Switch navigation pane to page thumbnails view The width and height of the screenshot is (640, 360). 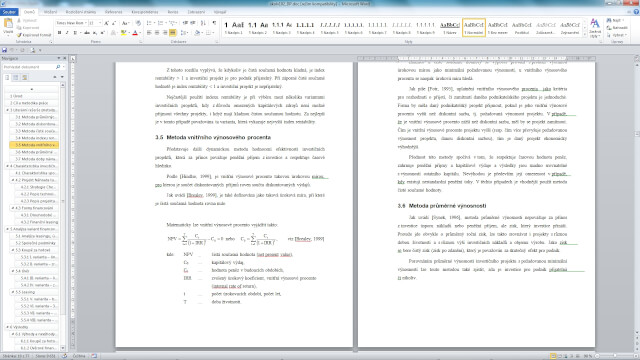pyautogui.click(x=16, y=78)
